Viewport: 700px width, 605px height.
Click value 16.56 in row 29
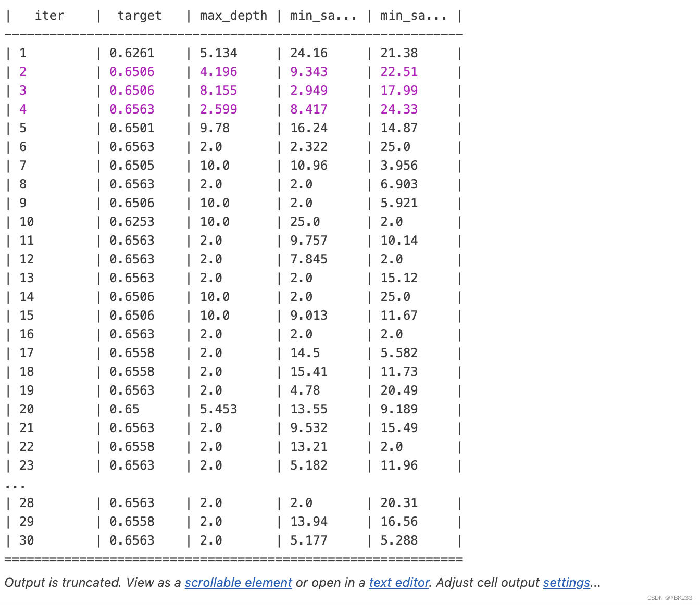coord(399,522)
